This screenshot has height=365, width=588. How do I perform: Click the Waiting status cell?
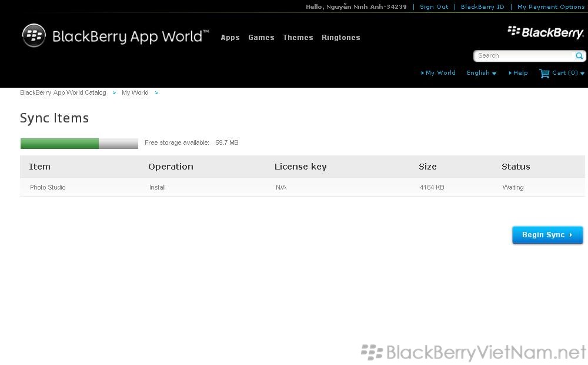513,187
